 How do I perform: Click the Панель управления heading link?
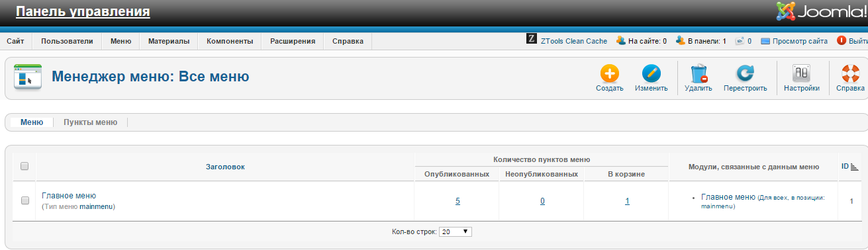pyautogui.click(x=83, y=12)
